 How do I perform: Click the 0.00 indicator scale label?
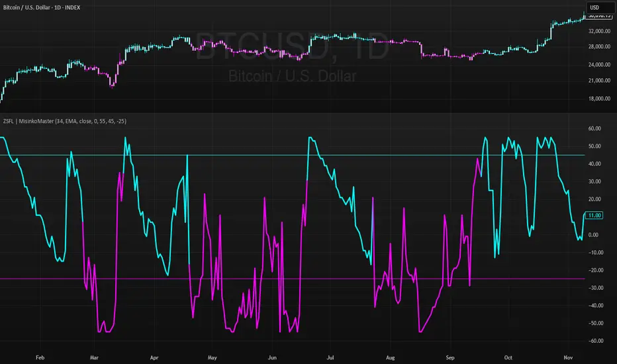coord(593,235)
